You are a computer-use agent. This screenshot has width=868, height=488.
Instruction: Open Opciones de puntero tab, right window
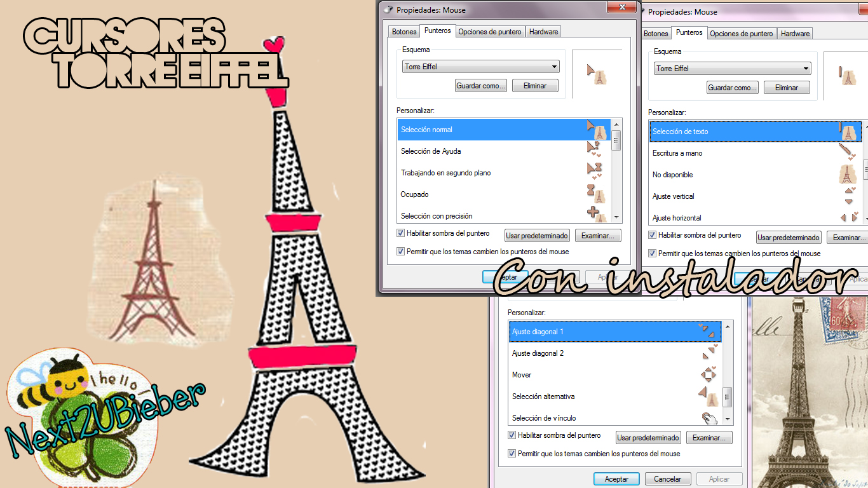[x=742, y=33]
